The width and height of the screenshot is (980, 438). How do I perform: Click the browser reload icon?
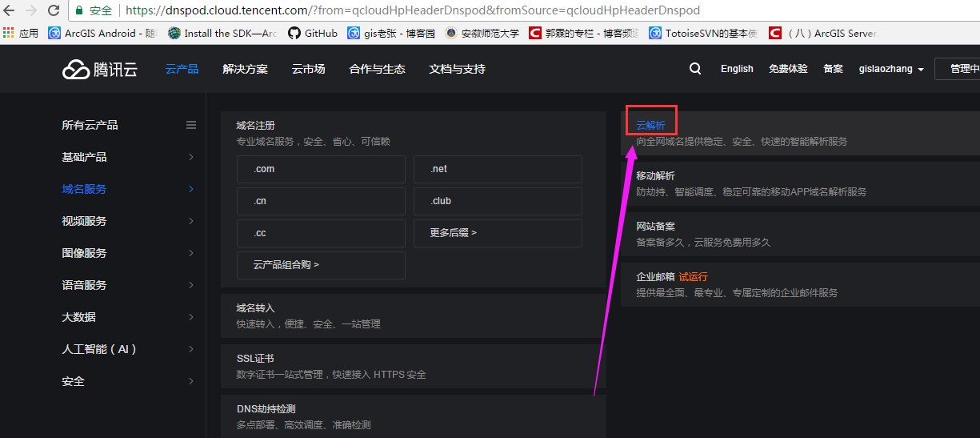(54, 11)
